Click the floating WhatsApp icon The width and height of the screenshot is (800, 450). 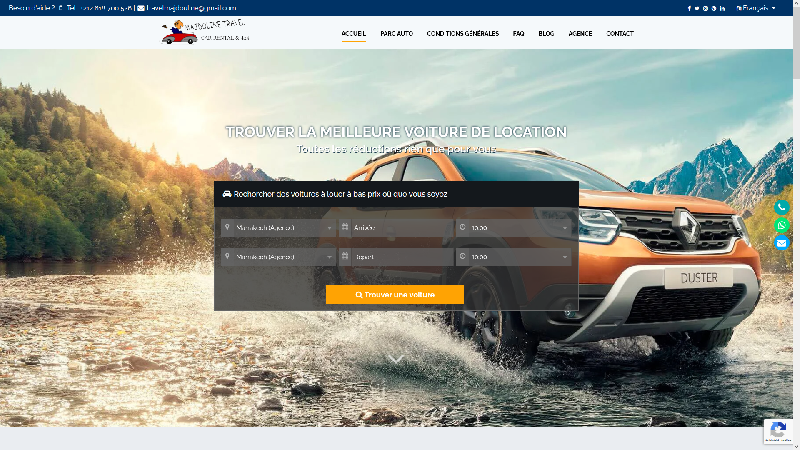(x=782, y=225)
